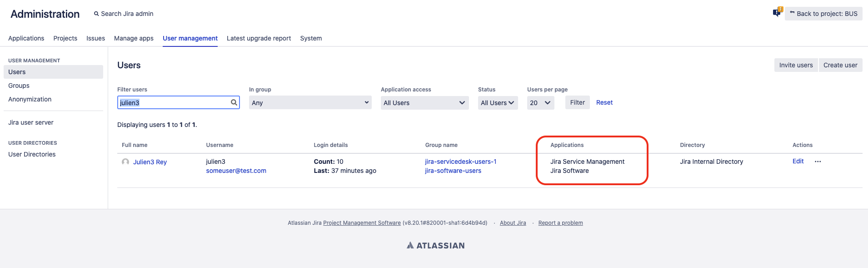Screen dimensions: 868x268
Task: Open the About Jira footer link
Action: [513, 223]
